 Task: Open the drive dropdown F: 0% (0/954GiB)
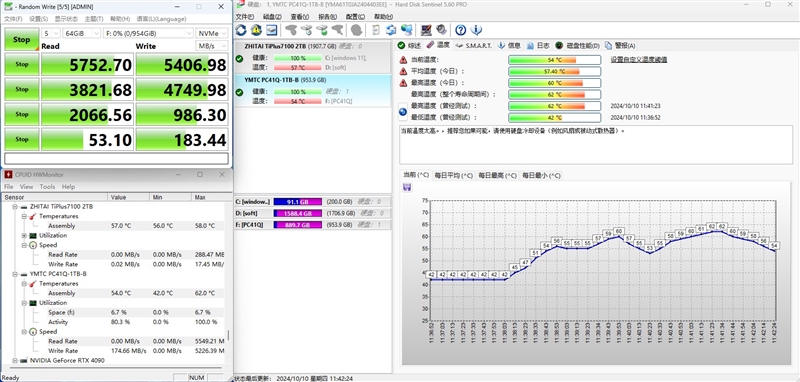[x=148, y=33]
